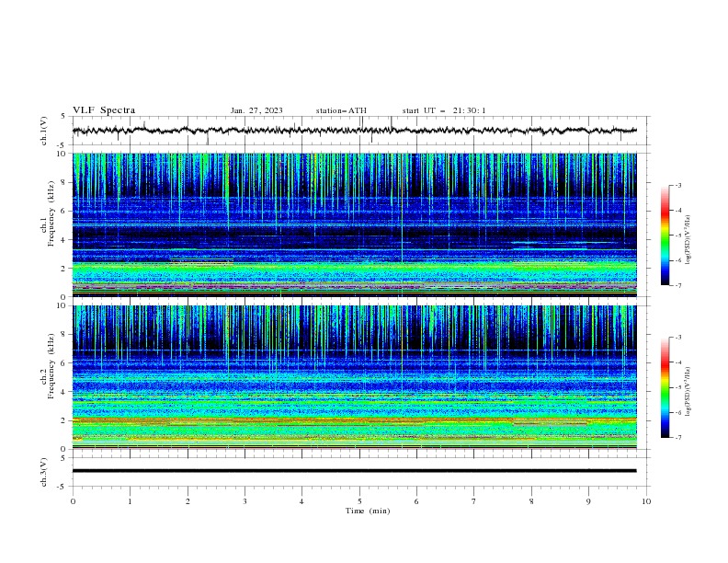Select the date text "Jan. 27, 2023"
The image size is (728, 563).
click(256, 110)
